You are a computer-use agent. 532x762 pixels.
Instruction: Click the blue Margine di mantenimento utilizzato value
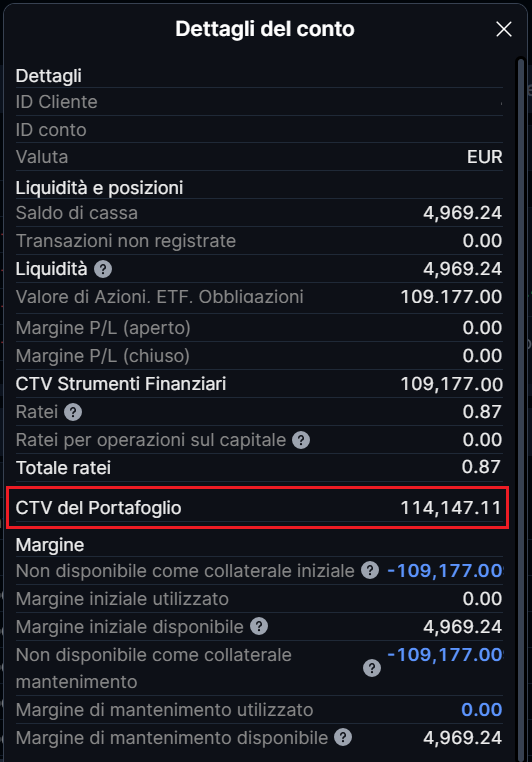click(481, 710)
